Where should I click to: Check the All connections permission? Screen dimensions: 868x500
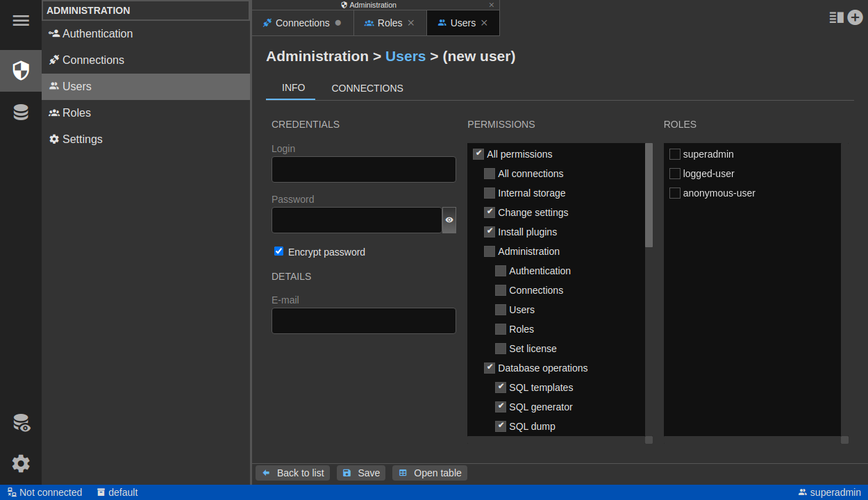[x=490, y=174]
